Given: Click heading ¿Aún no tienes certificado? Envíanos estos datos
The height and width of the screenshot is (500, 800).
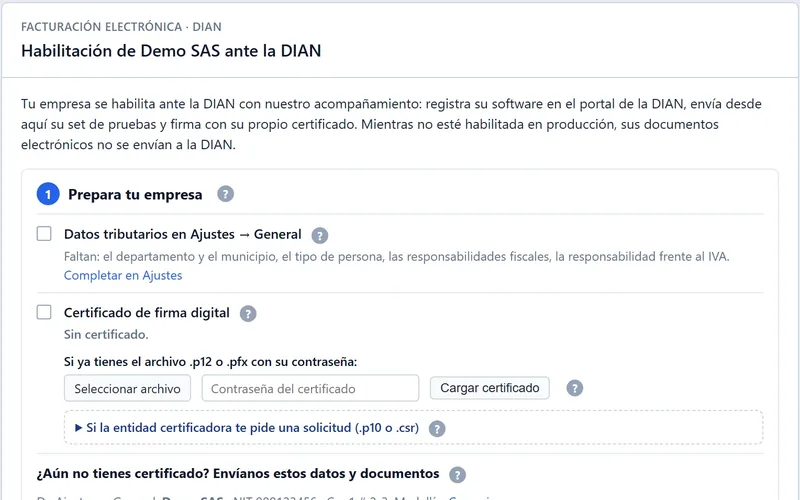Looking at the screenshot, I should 238,473.
